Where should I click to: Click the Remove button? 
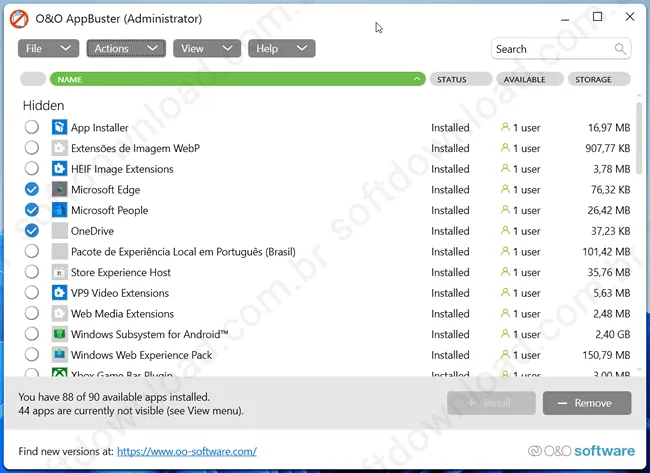[x=587, y=403]
